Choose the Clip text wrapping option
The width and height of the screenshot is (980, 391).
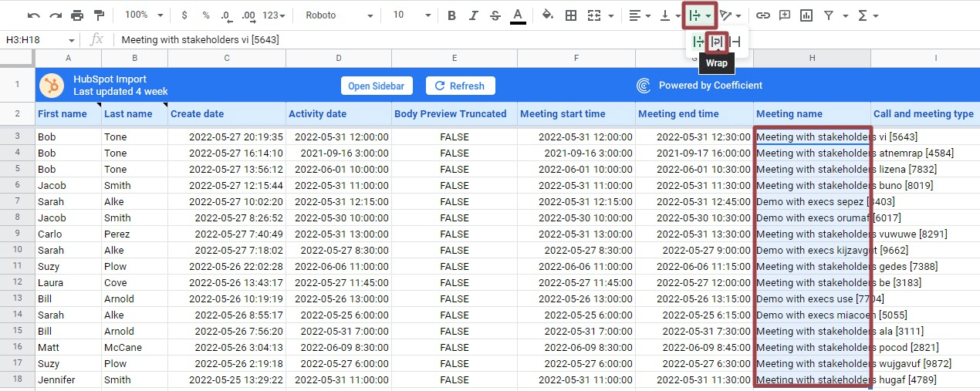point(735,42)
